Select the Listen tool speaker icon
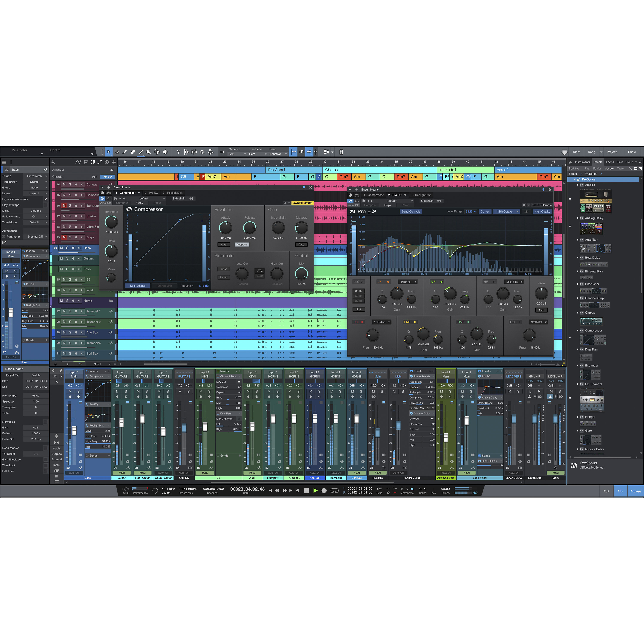 pos(165,152)
